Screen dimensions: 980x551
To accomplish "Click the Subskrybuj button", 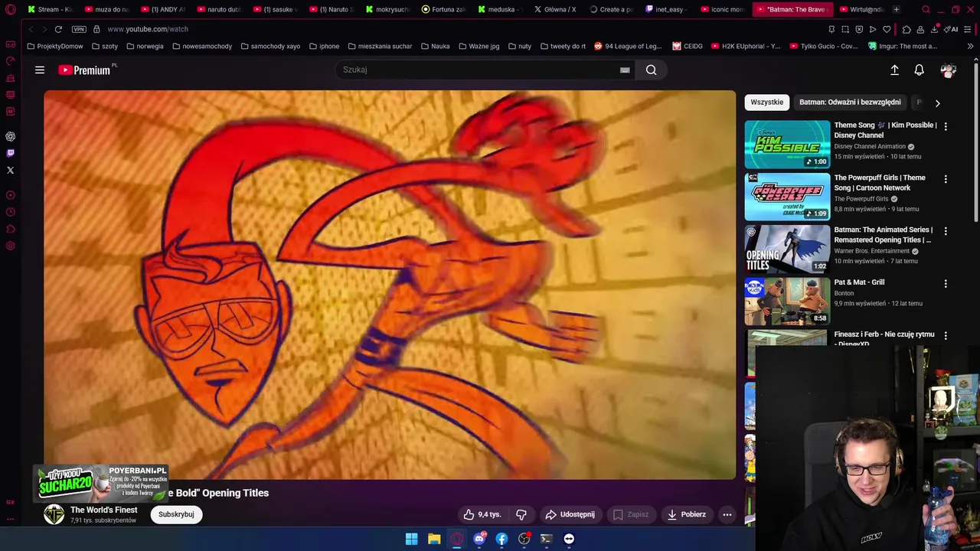I will tap(176, 514).
